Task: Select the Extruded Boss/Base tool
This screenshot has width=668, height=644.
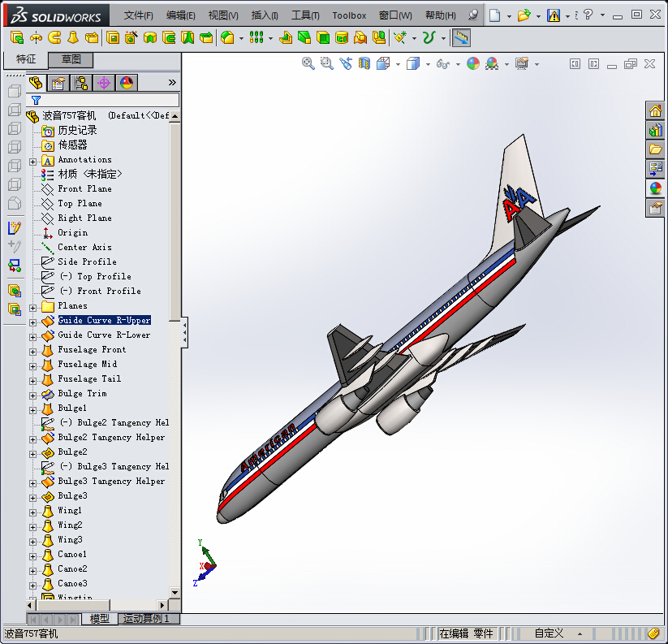Action: [16, 38]
